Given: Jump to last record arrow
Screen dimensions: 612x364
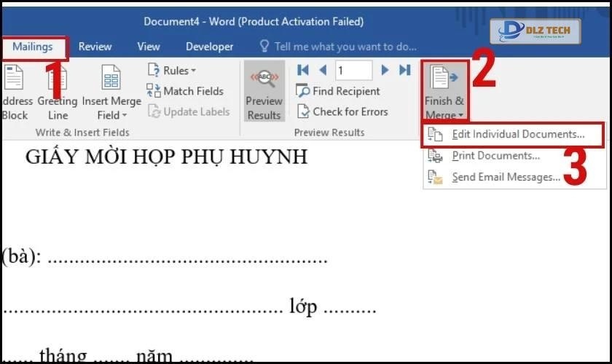Looking at the screenshot, I should 404,71.
